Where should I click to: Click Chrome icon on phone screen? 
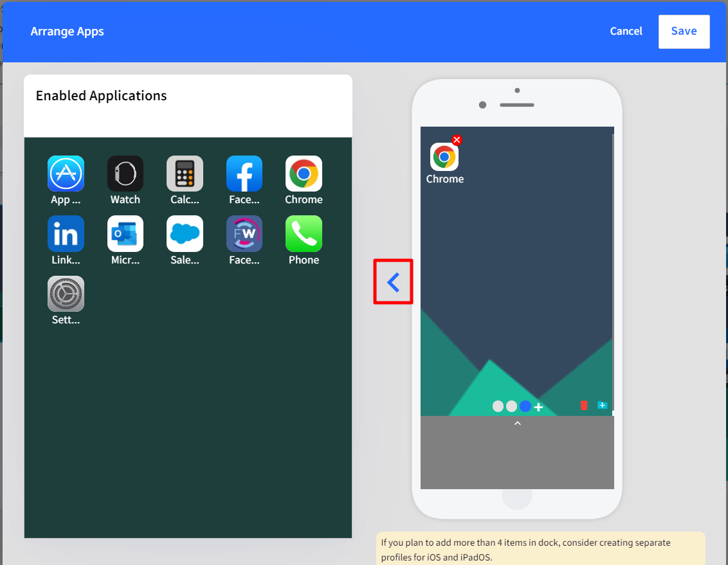[444, 157]
